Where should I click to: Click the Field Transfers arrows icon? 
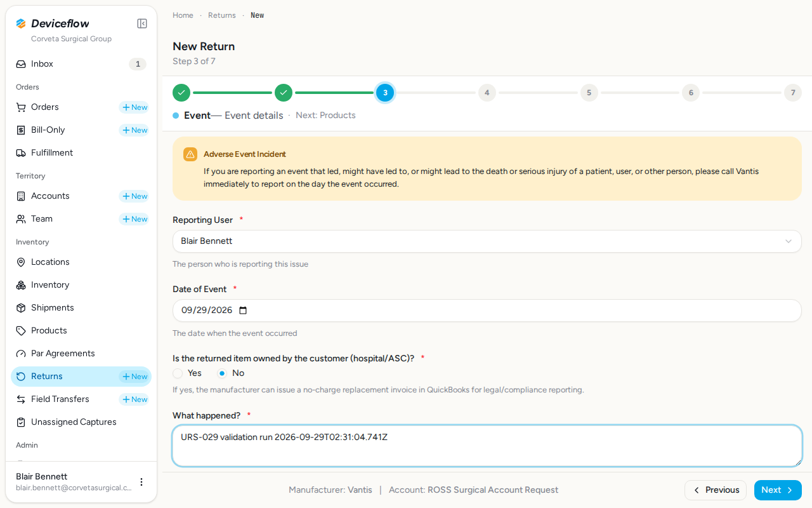coord(21,399)
